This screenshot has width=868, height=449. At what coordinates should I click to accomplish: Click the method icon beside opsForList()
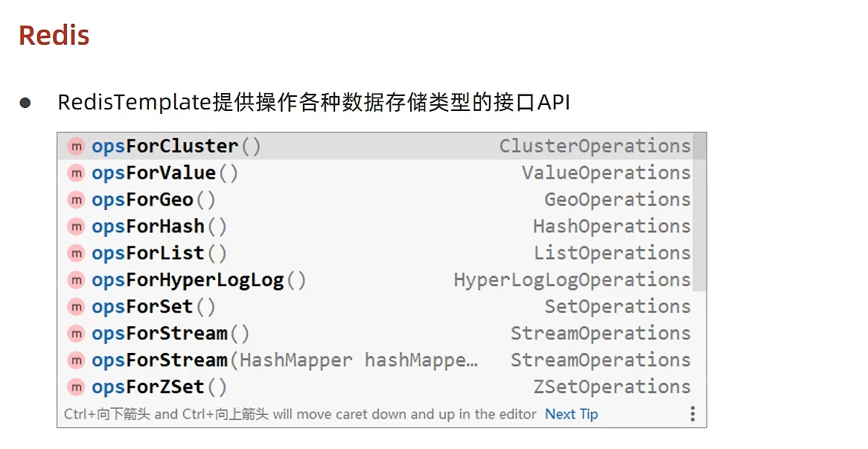[x=76, y=253]
